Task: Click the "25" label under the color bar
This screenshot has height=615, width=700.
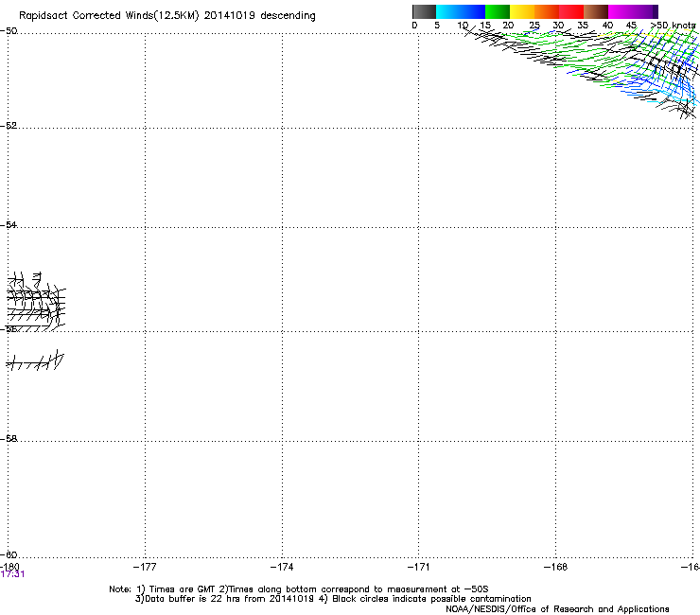Action: pyautogui.click(x=534, y=26)
